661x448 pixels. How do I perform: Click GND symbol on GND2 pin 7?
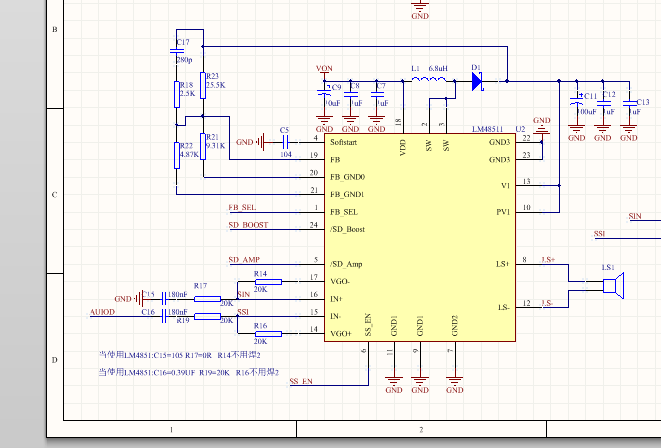pyautogui.click(x=454, y=384)
